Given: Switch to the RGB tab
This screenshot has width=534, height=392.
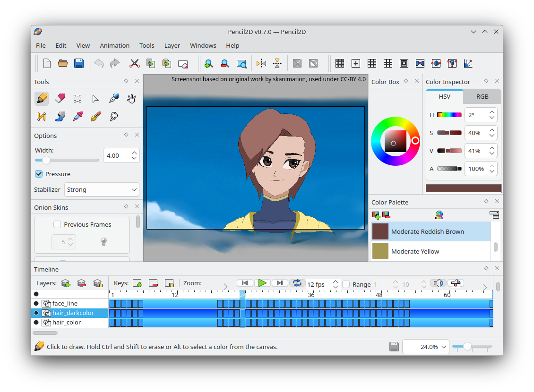Looking at the screenshot, I should click(x=482, y=96).
